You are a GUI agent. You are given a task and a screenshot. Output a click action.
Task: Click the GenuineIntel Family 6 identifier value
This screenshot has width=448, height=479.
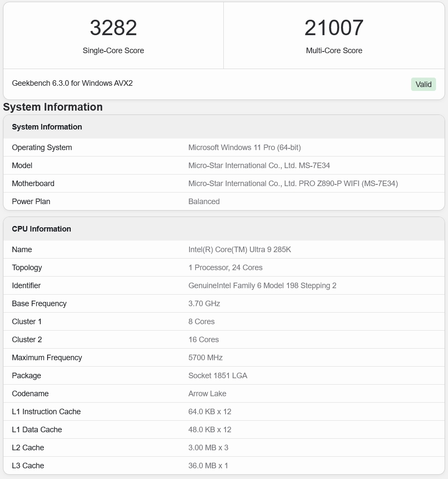click(x=262, y=286)
